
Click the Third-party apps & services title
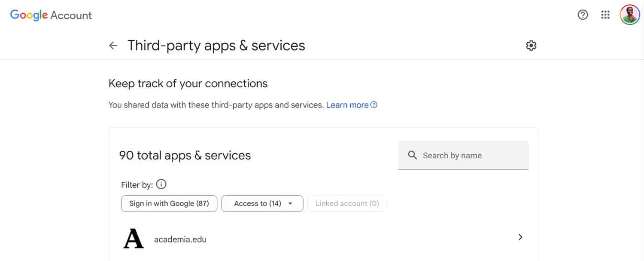[x=216, y=46]
